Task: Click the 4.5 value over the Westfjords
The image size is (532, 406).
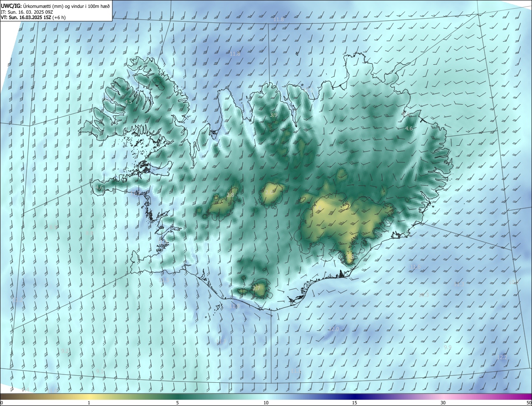Action: (128, 102)
